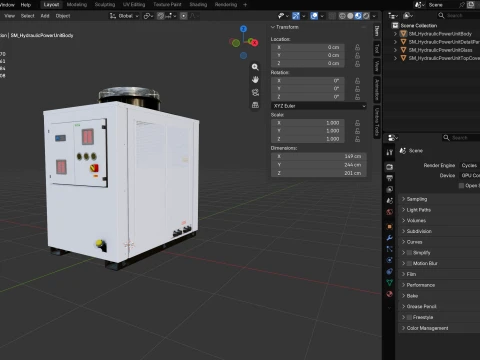
Task: Click the Dimensions Z 201 cm field
Action: coord(319,173)
